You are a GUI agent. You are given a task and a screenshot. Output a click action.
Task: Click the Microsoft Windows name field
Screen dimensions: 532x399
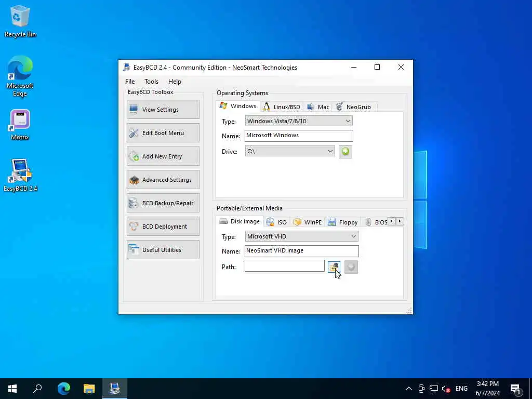299,136
